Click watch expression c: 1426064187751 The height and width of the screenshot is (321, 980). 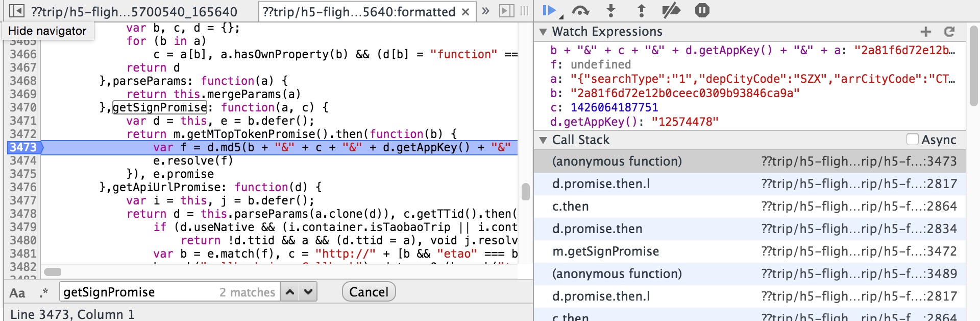click(x=604, y=107)
